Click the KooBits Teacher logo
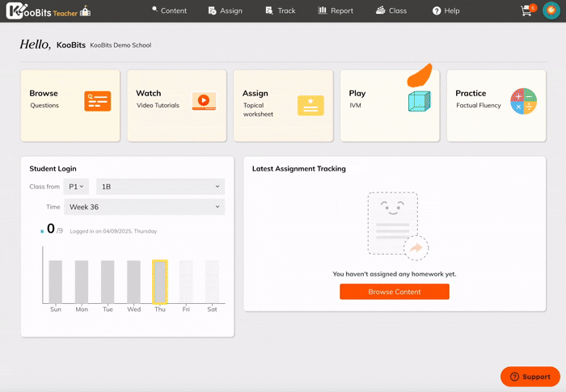 49,11
